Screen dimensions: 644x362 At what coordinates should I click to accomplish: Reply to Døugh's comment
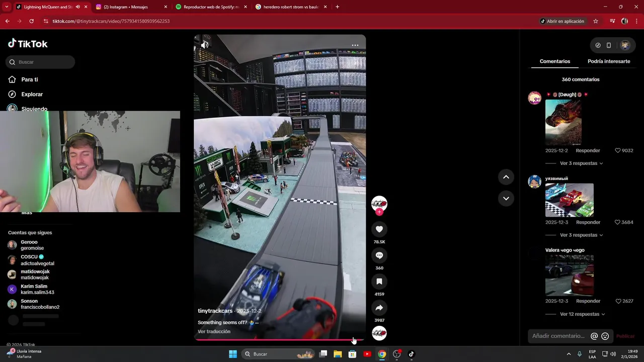[588, 151]
